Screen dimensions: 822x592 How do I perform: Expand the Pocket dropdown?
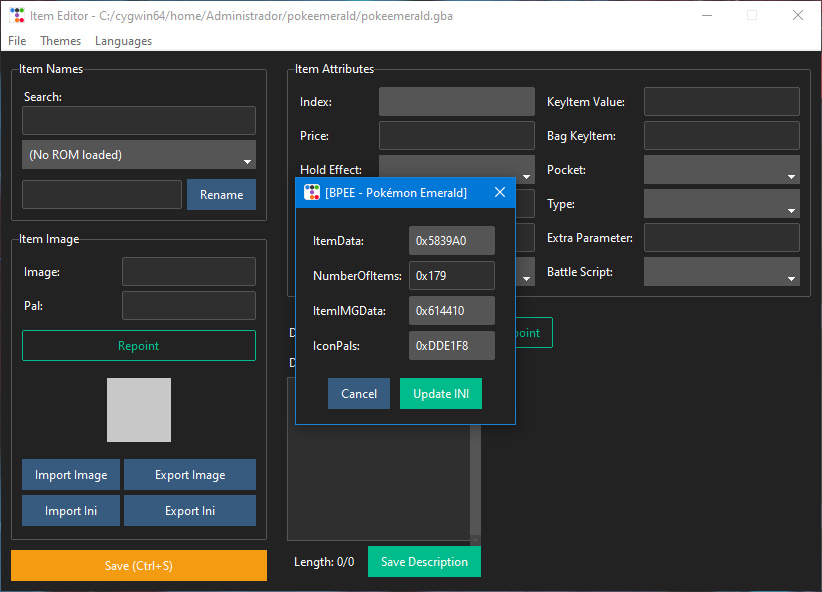[x=721, y=170]
